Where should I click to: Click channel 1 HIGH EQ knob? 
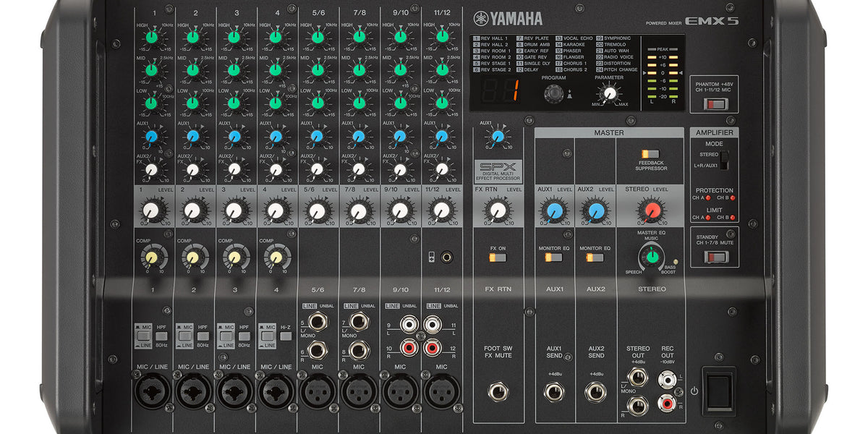(x=151, y=36)
